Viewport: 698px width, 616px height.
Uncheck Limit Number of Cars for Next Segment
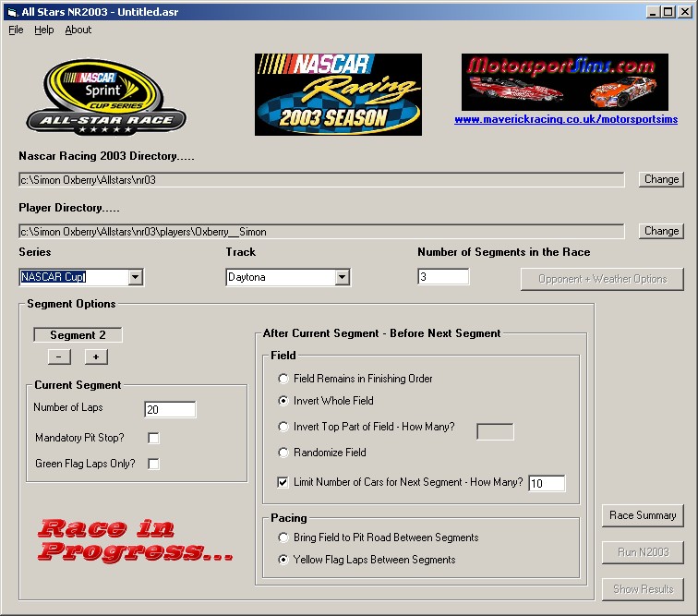click(283, 482)
